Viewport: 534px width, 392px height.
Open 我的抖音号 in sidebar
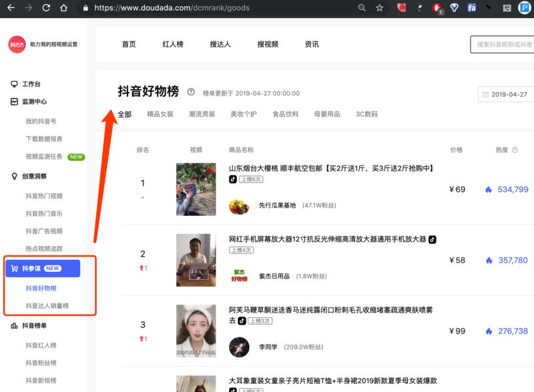pos(41,121)
